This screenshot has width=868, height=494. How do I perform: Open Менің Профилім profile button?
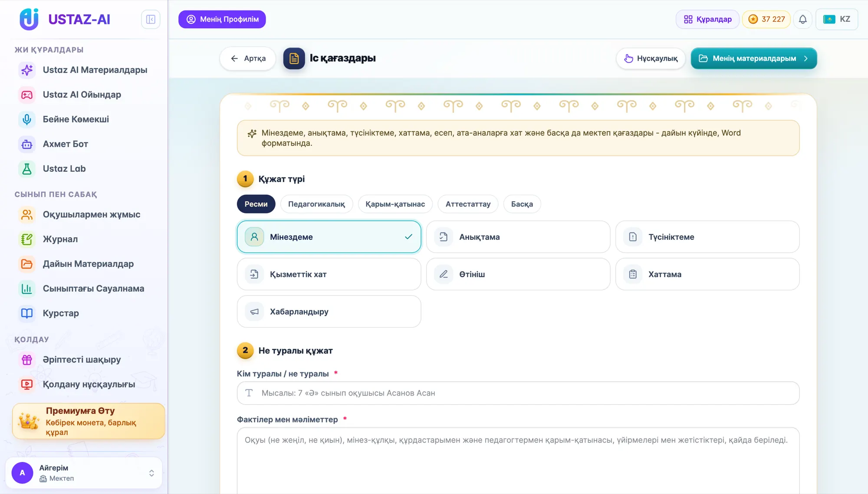pyautogui.click(x=222, y=20)
